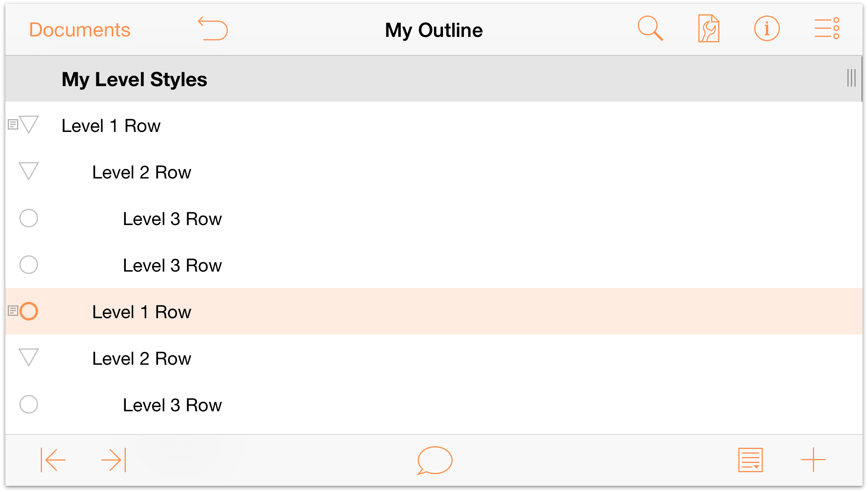Go back to Documents
Image resolution: width=868 pixels, height=492 pixels.
click(x=80, y=30)
